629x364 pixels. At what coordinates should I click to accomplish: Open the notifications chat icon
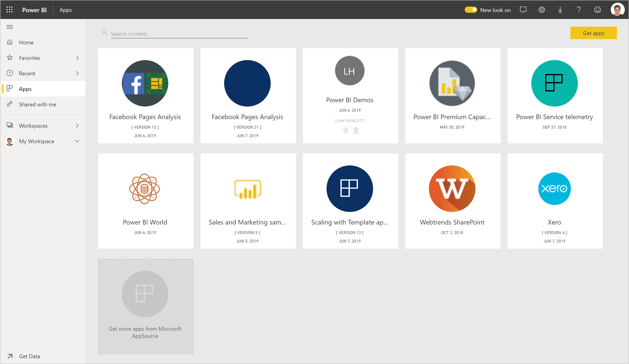click(x=523, y=10)
